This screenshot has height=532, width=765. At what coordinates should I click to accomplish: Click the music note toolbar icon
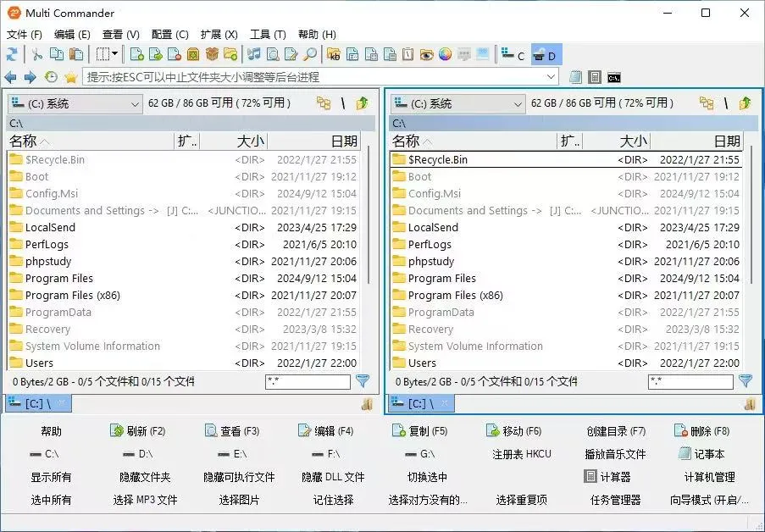click(252, 54)
